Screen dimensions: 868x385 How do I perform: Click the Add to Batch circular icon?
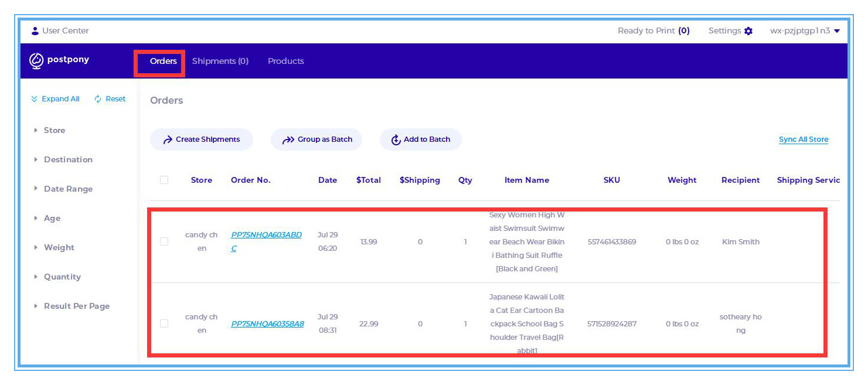pyautogui.click(x=397, y=139)
